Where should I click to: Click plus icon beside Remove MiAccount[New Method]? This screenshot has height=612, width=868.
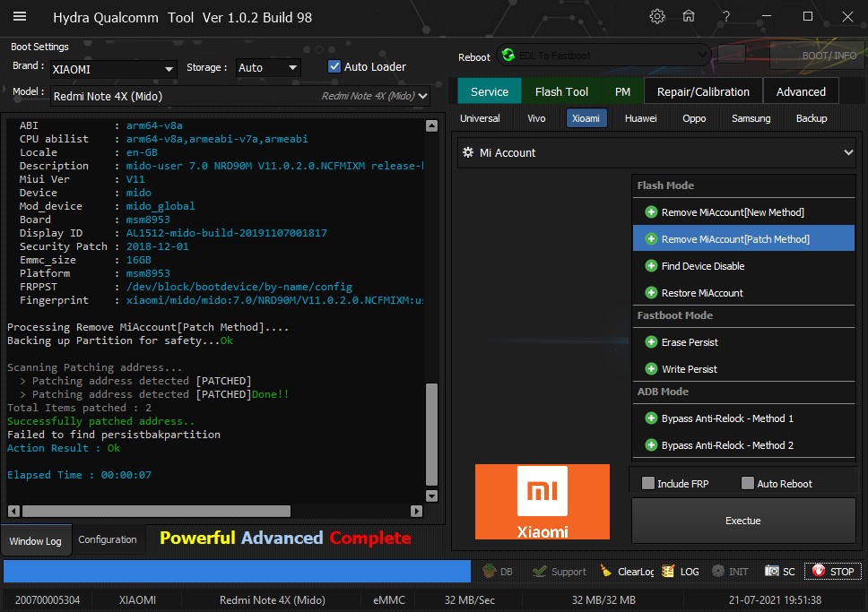click(x=651, y=212)
